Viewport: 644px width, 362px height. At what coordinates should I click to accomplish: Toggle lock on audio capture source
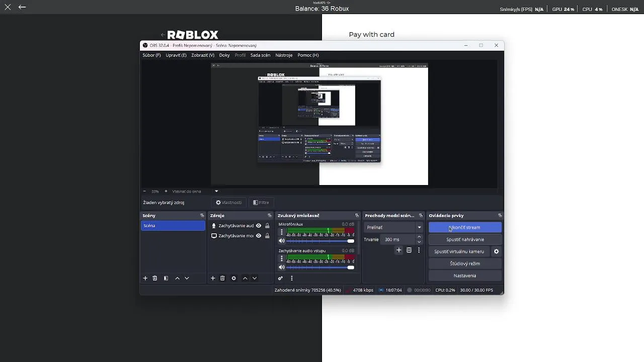coord(267,226)
